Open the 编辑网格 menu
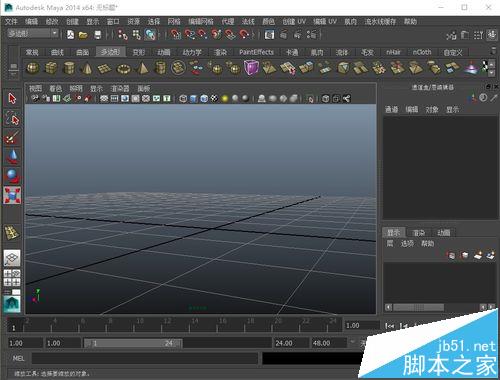The image size is (500, 380). coord(201,22)
